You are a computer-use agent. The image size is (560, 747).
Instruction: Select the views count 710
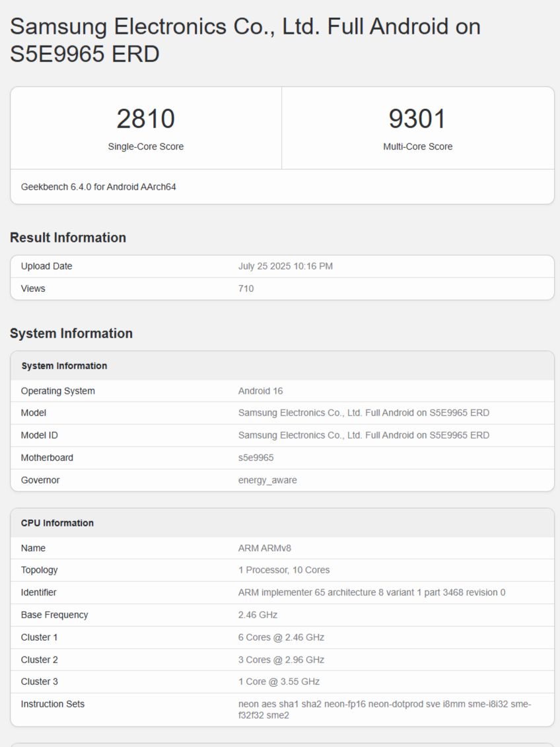click(246, 289)
